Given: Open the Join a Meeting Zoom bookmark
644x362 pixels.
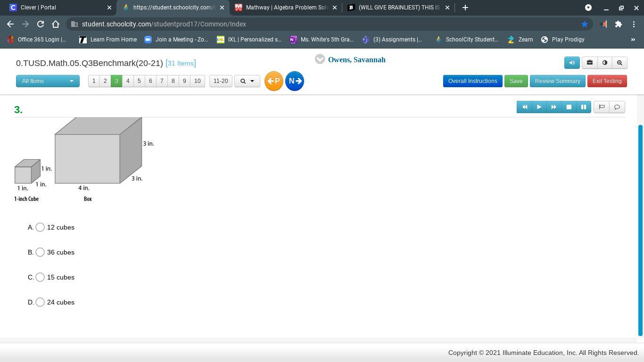Looking at the screenshot, I should 176,40.
